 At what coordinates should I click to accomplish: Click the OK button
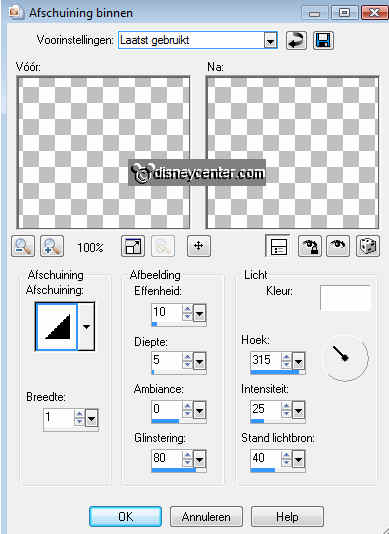click(x=125, y=517)
